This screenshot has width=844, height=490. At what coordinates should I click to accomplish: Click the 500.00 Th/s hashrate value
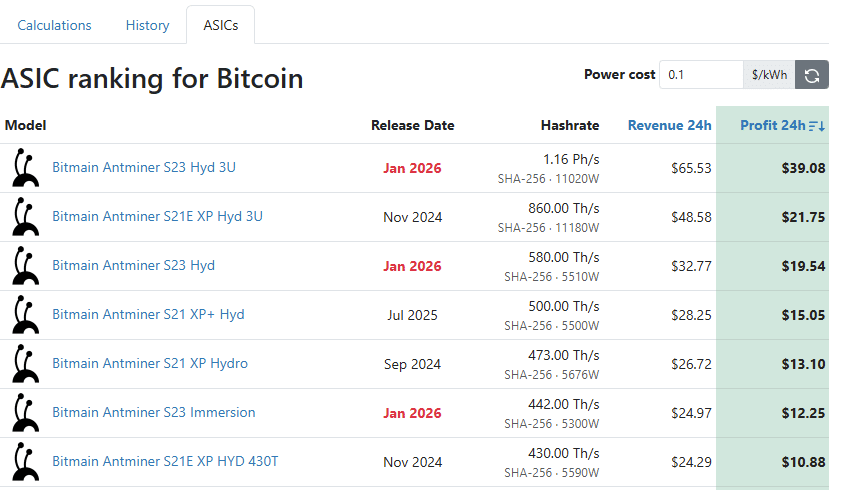tap(564, 307)
